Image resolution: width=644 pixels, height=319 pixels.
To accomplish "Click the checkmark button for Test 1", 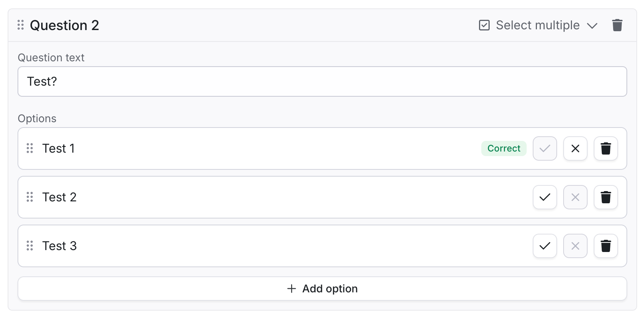I will coord(545,148).
